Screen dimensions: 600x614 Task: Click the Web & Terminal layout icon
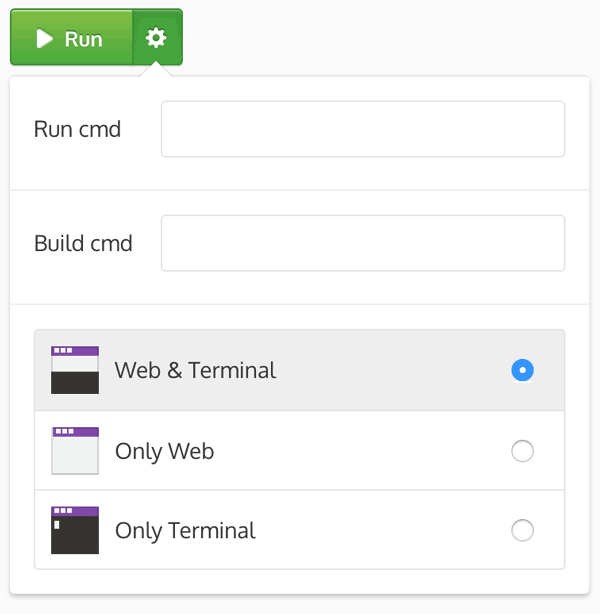pyautogui.click(x=75, y=370)
